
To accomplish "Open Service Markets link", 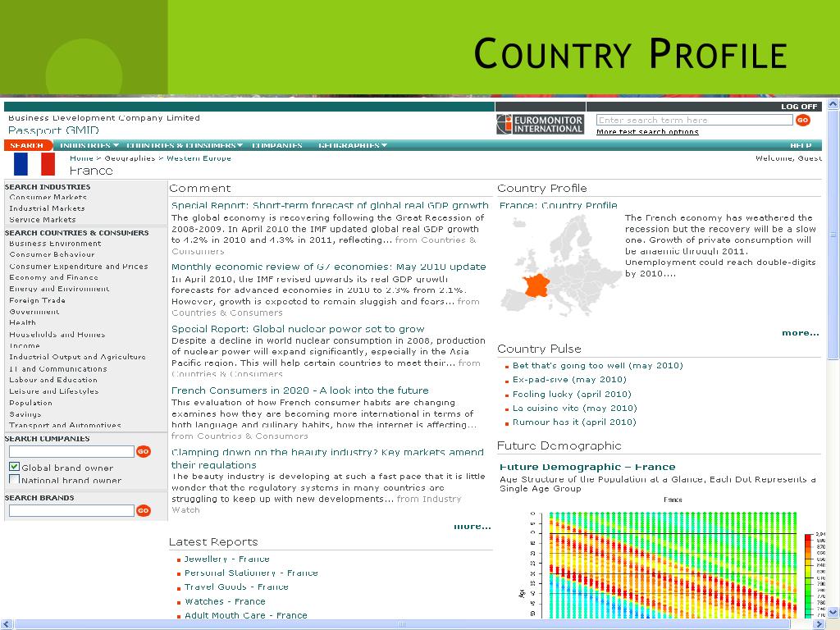I will click(x=43, y=220).
